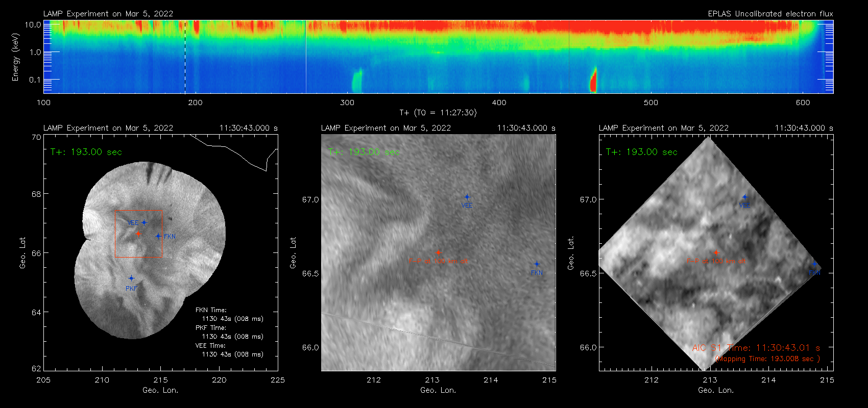Click the VEE station marker in the middle panel
The image size is (868, 408).
[467, 197]
